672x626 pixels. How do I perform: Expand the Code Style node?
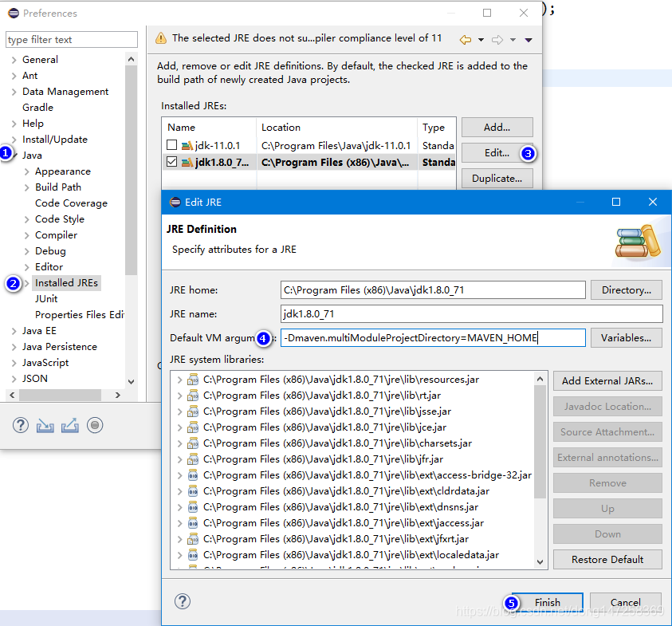pyautogui.click(x=26, y=219)
